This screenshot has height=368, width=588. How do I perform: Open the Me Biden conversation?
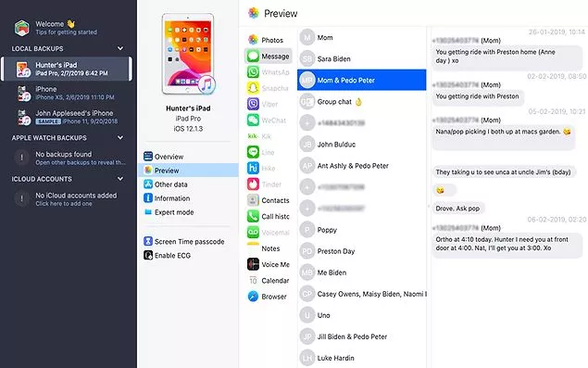pos(362,273)
